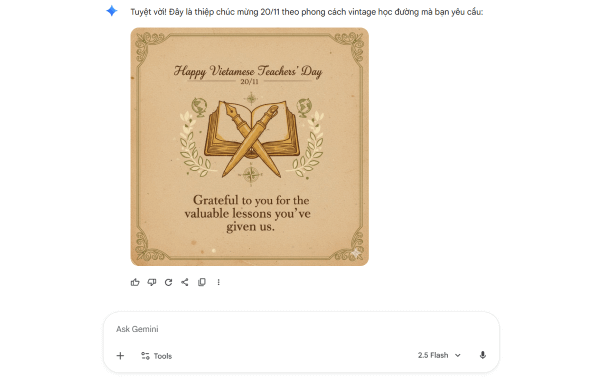600x381 pixels.
Task: Open the generated vintage greeting card image
Action: [249, 147]
